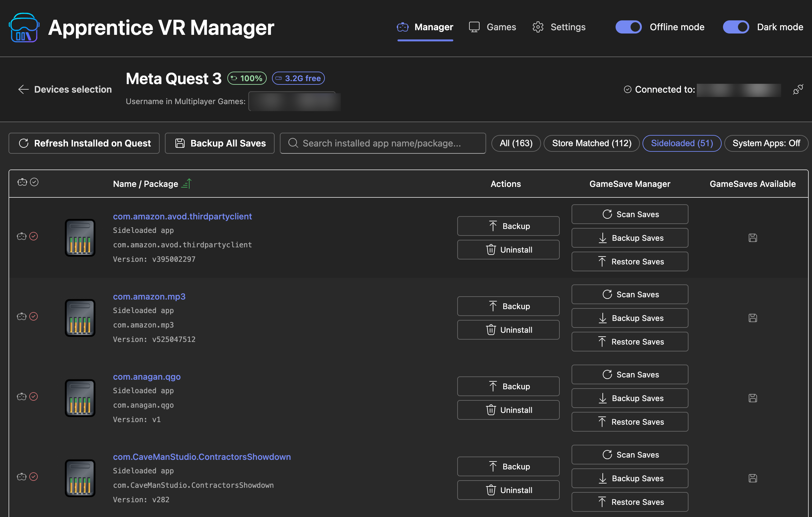Click Backup All Saves button
Viewport: 812px width, 517px height.
click(220, 143)
